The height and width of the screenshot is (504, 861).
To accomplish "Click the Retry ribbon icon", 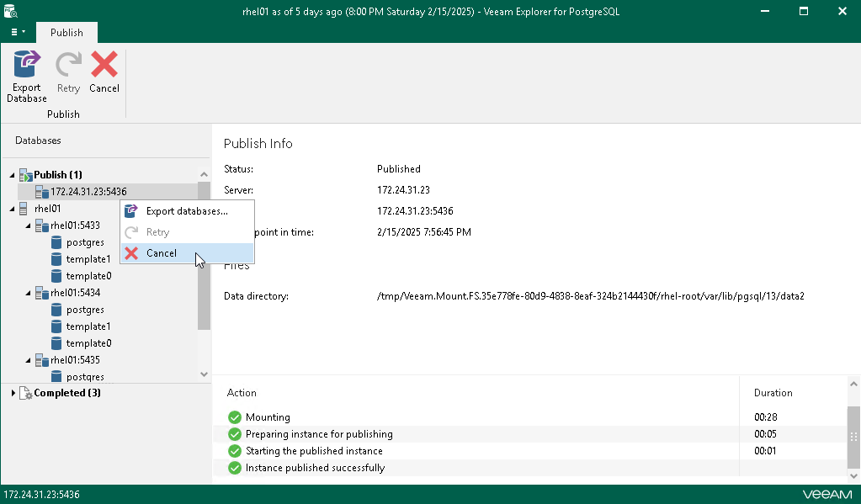I will (x=68, y=66).
